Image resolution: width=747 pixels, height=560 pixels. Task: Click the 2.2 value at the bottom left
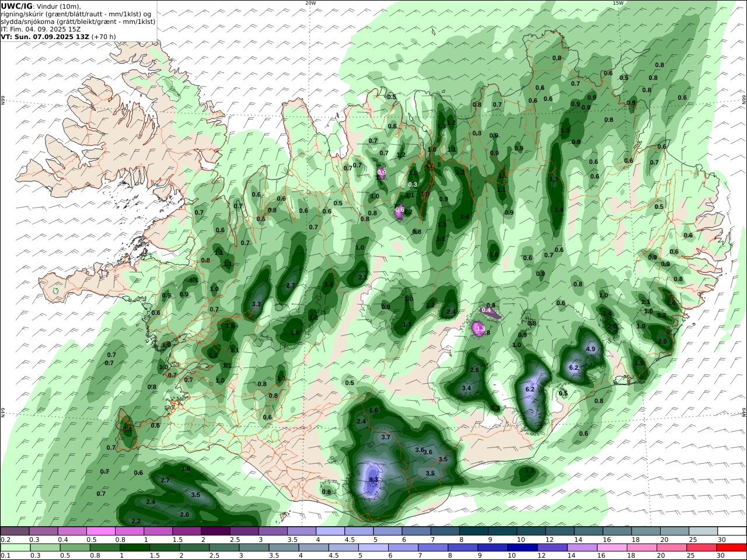(x=136, y=521)
